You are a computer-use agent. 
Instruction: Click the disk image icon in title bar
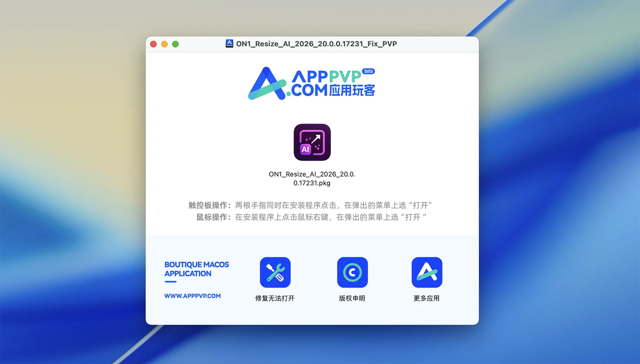[229, 44]
